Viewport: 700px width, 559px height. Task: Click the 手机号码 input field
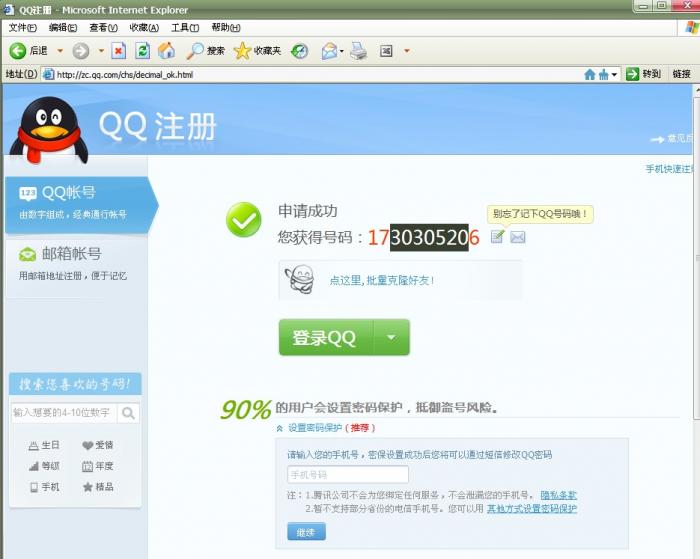point(348,474)
